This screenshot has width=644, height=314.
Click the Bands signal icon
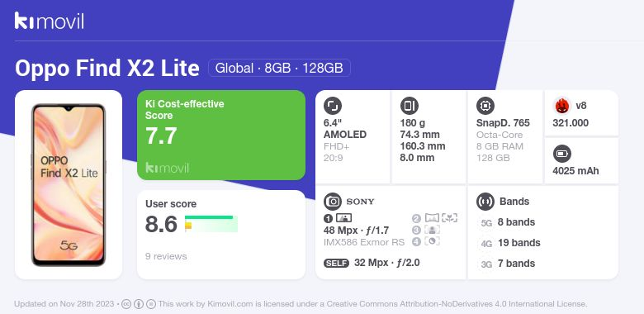485,202
